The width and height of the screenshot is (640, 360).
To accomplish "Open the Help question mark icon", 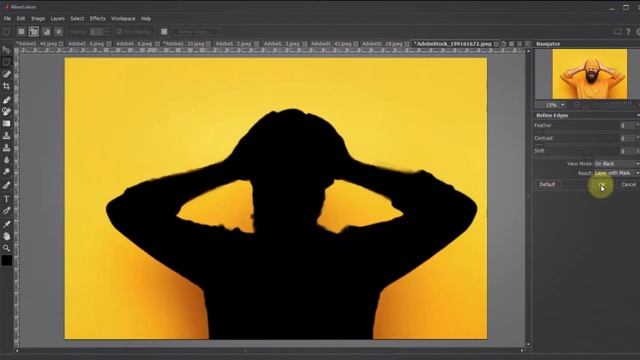I will click(x=628, y=32).
